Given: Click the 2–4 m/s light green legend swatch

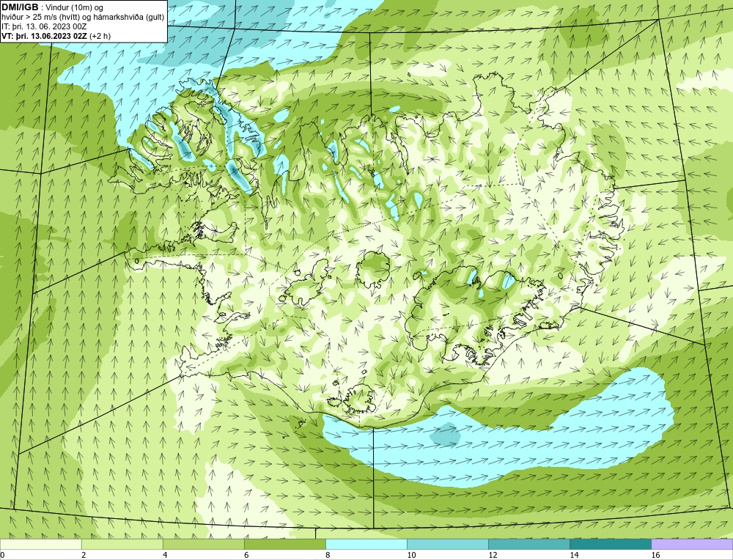Looking at the screenshot, I should [x=122, y=544].
